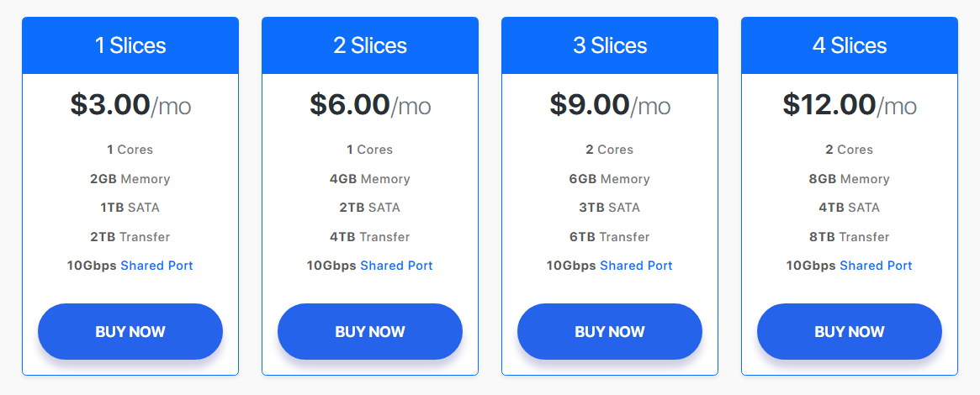Image resolution: width=980 pixels, height=395 pixels.
Task: Open Shared Port link in 2 Slices card
Action: click(x=396, y=266)
